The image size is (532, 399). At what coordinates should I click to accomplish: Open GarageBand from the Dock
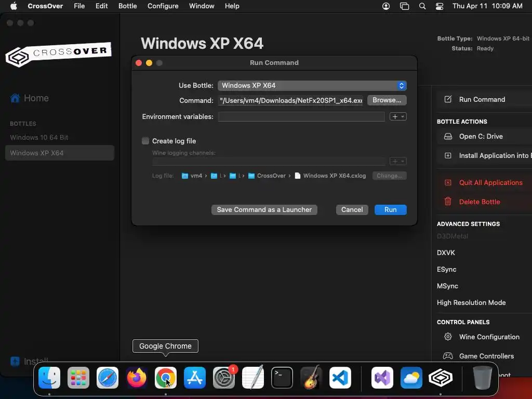311,378
